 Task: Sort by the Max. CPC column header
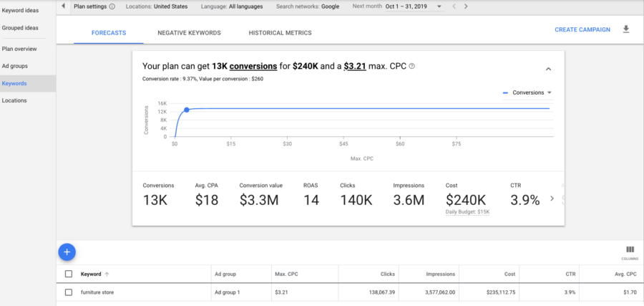click(x=286, y=274)
